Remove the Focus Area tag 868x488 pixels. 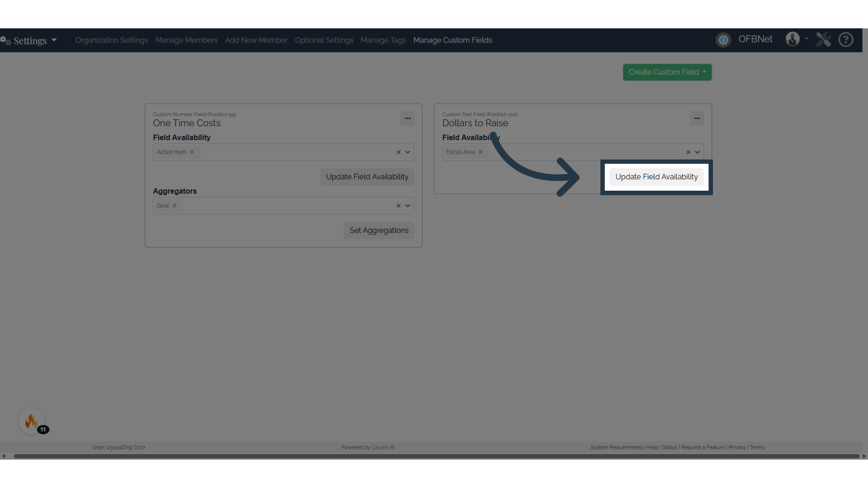pos(481,152)
